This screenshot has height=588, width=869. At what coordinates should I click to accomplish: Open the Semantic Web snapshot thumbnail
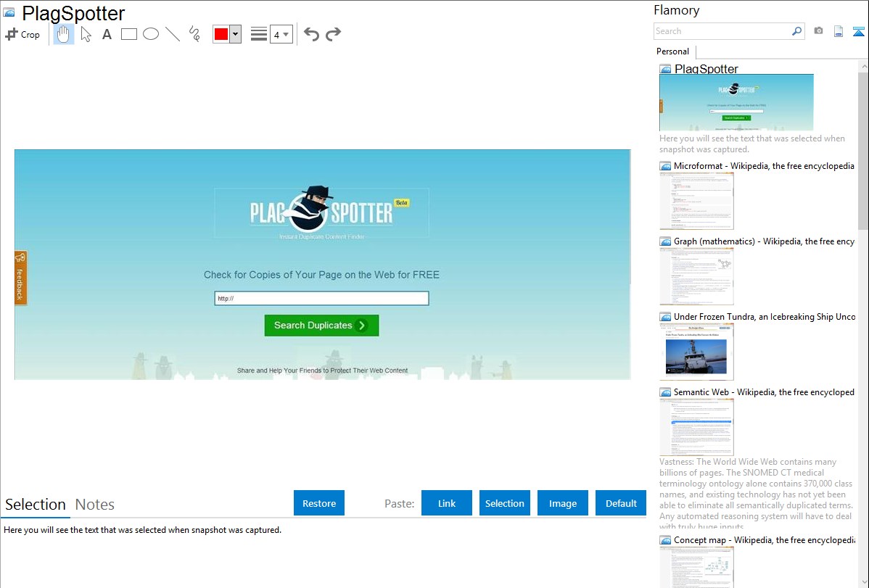[696, 427]
